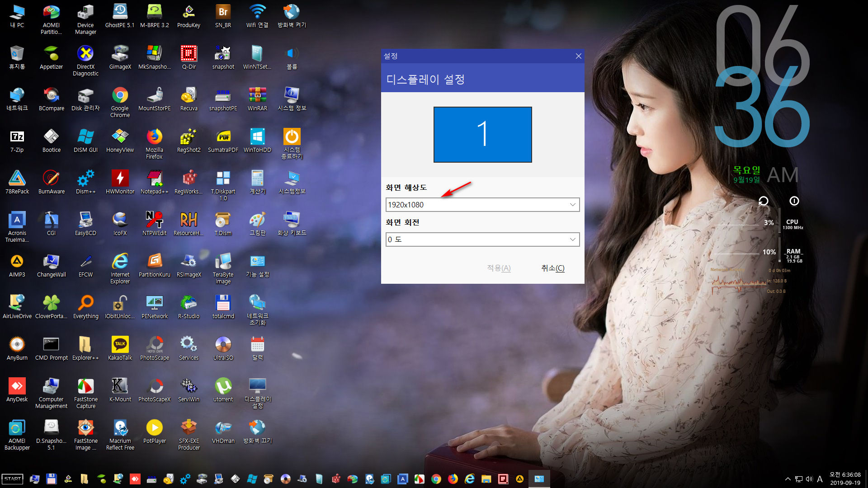This screenshot has height=488, width=868.
Task: Click the taskbar volume speaker icon
Action: (809, 479)
